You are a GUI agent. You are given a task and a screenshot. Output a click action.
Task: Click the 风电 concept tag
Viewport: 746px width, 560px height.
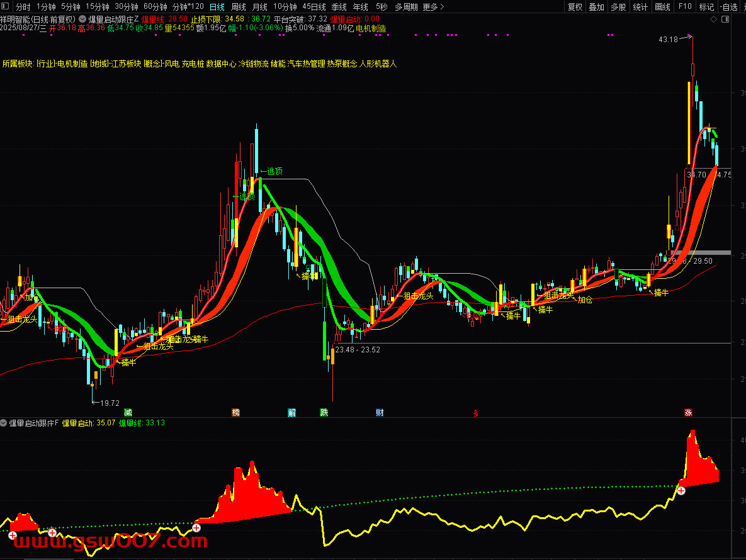coord(172,64)
